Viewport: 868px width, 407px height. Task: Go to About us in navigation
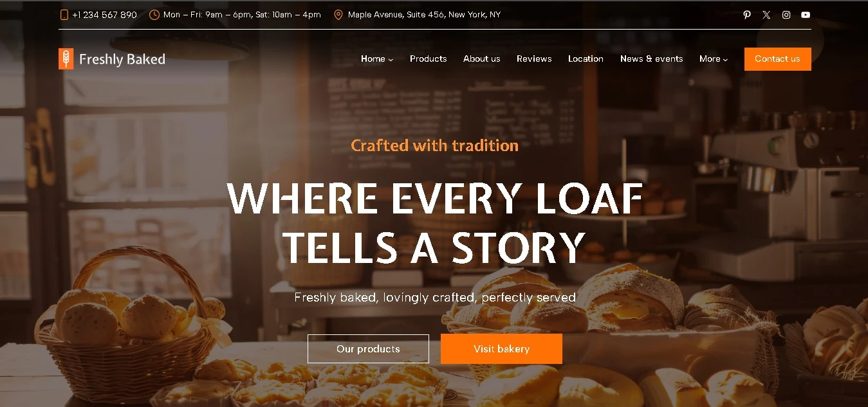click(481, 59)
